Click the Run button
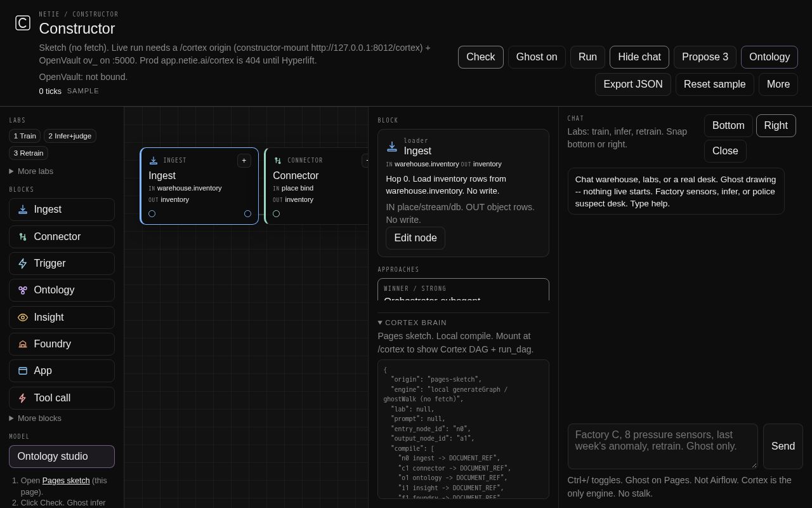812x508 pixels. pyautogui.click(x=587, y=57)
